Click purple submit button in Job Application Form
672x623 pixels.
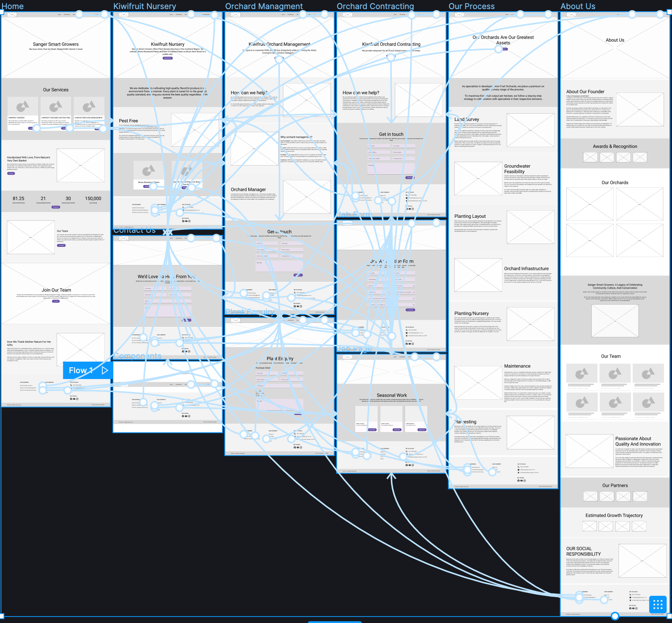[410, 310]
